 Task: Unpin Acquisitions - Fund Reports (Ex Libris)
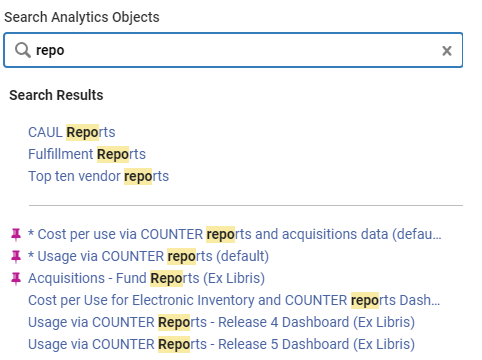coord(16,279)
